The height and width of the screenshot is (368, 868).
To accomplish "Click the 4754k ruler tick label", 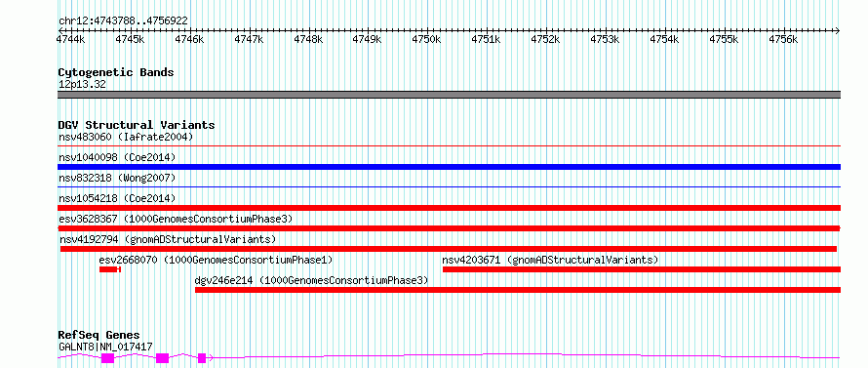I will coord(664,39).
